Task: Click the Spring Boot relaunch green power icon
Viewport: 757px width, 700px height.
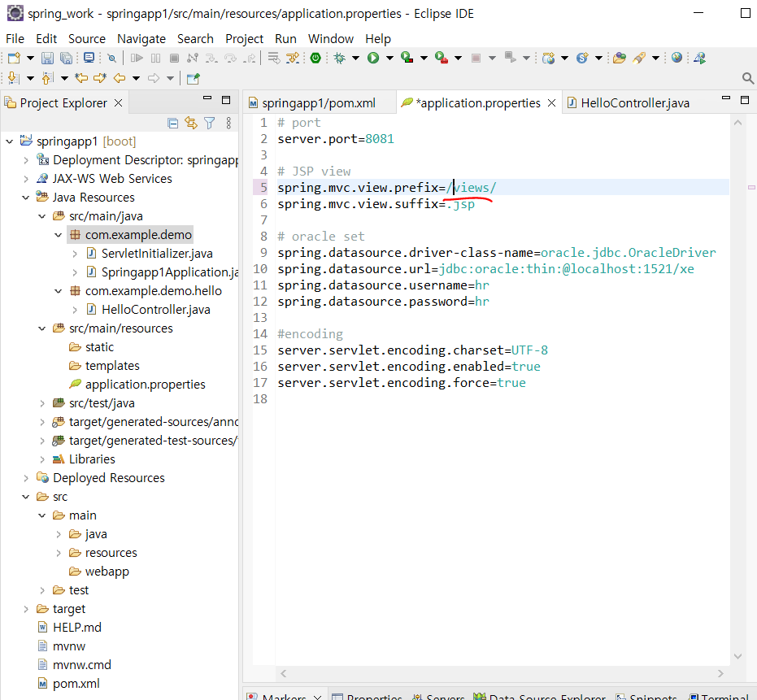Action: tap(315, 58)
